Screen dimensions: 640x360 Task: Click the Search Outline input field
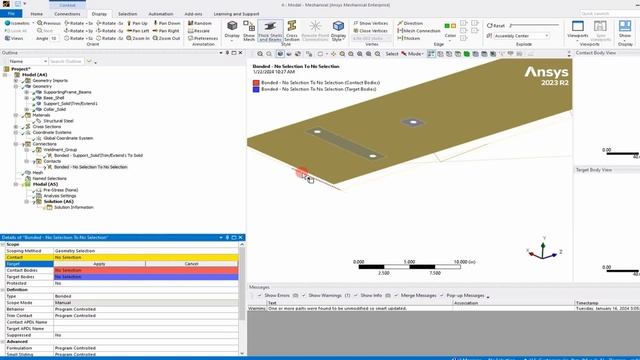pyautogui.click(x=67, y=61)
